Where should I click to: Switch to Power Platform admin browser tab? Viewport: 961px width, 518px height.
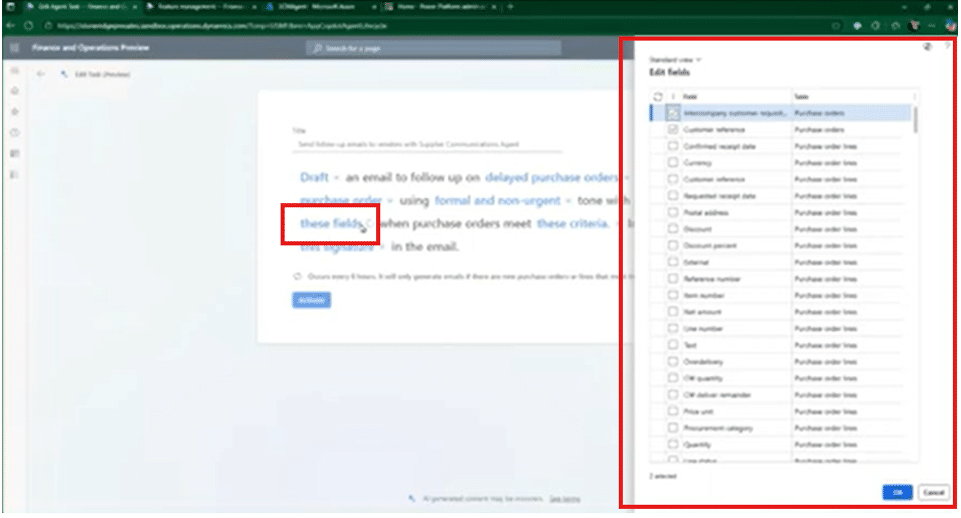click(440, 7)
